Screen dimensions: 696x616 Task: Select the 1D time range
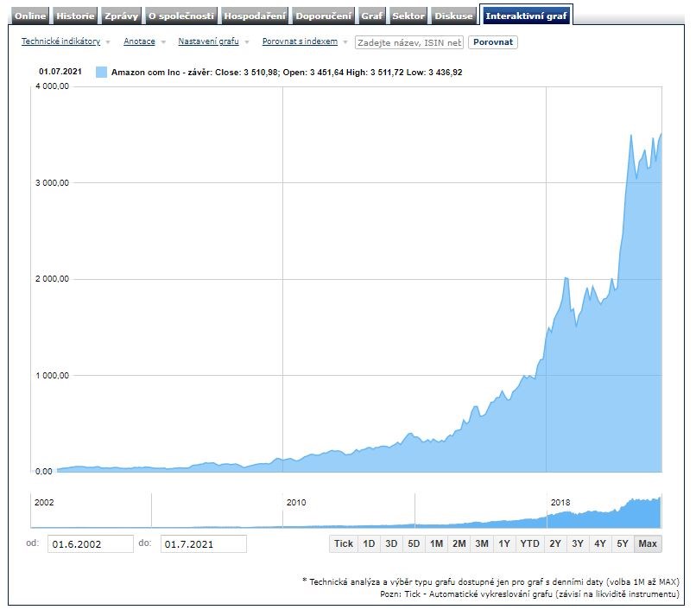click(x=369, y=543)
